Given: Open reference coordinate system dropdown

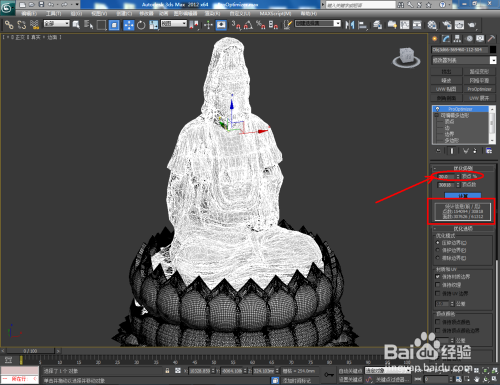Looking at the screenshot, I should [x=174, y=24].
